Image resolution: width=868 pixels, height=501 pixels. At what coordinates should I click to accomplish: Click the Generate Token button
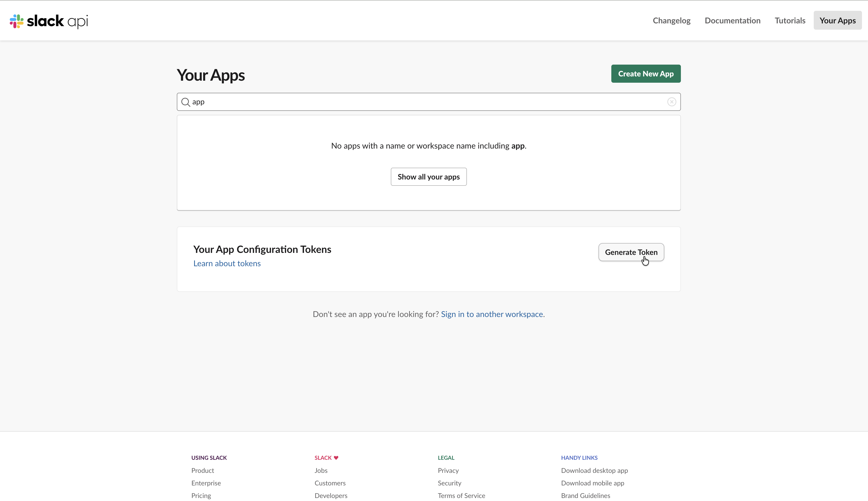[x=631, y=252]
